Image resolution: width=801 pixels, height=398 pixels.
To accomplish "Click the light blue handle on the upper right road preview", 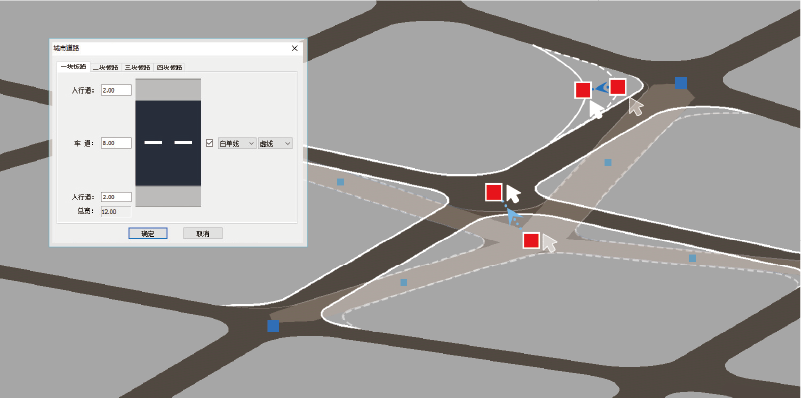I will (x=608, y=162).
